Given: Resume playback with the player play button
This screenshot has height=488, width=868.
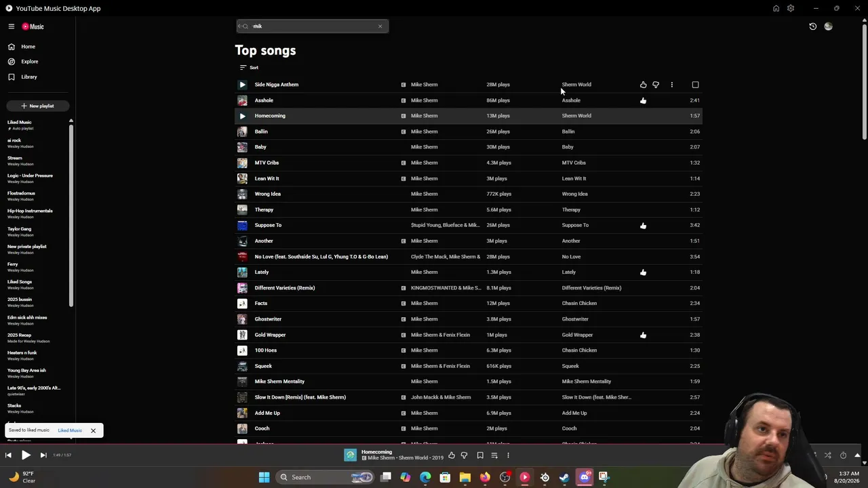Looking at the screenshot, I should coord(26,455).
